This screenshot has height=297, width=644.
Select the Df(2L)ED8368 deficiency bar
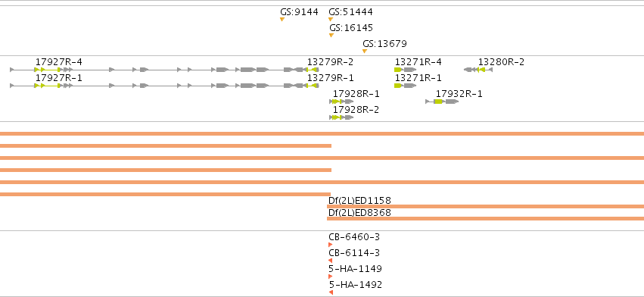[486, 218]
